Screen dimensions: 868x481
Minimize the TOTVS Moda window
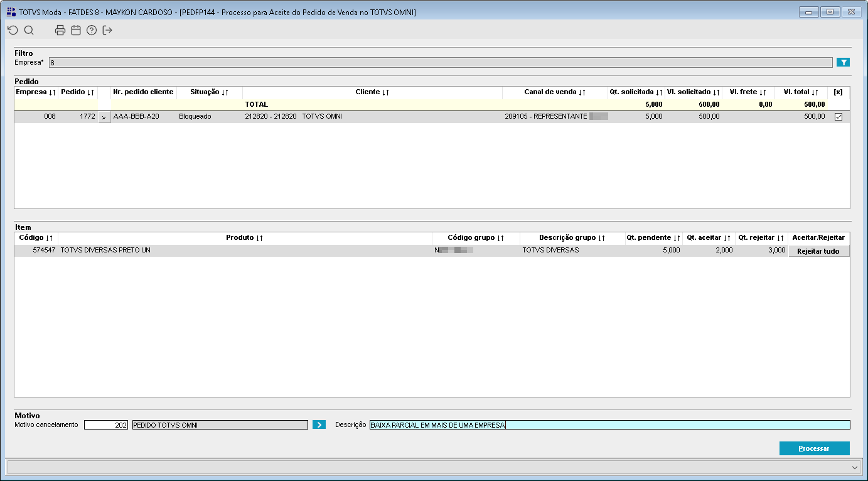(808, 12)
